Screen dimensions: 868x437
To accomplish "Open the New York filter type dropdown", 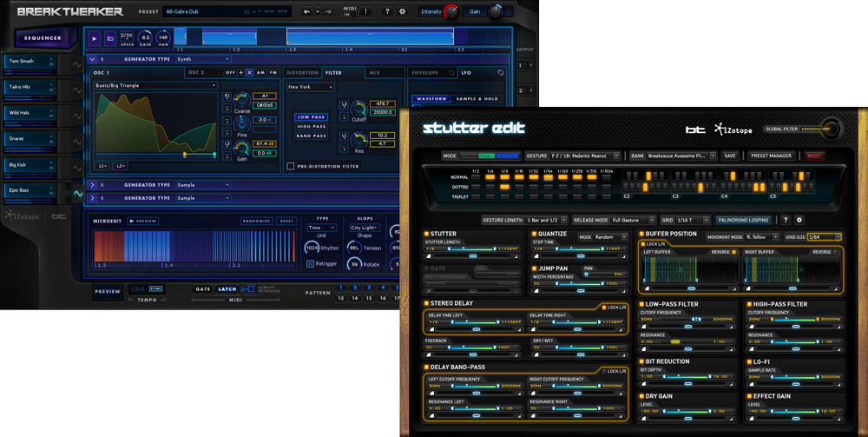I will [x=311, y=87].
